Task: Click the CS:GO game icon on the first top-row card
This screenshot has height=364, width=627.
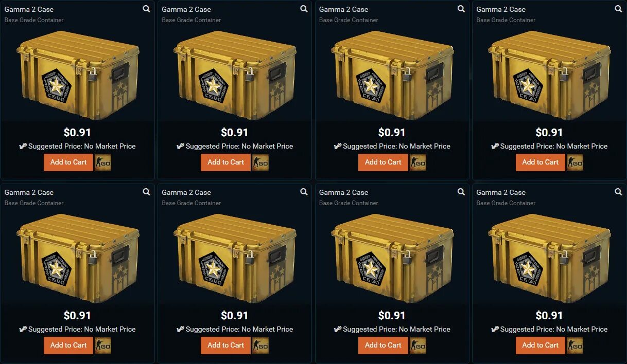Action: tap(103, 162)
